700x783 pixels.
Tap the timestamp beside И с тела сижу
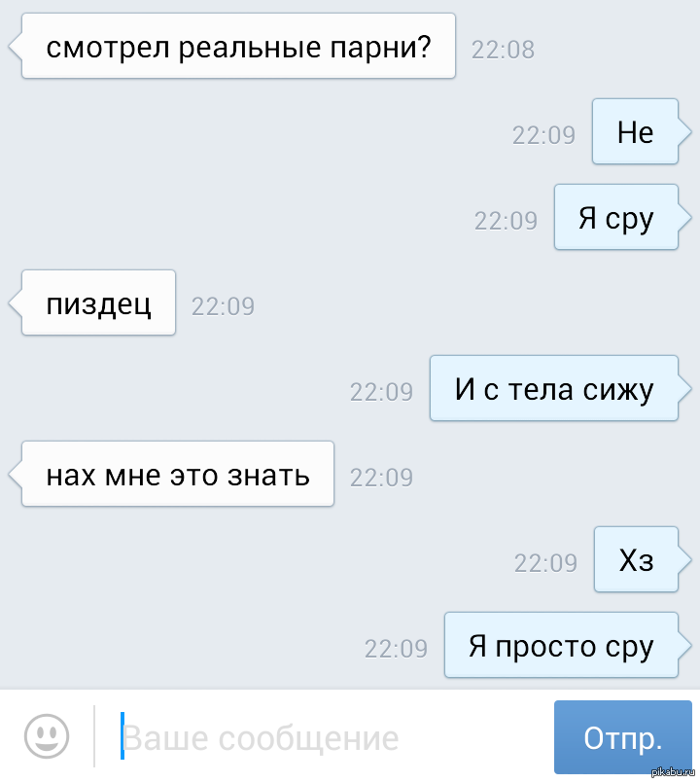[381, 392]
